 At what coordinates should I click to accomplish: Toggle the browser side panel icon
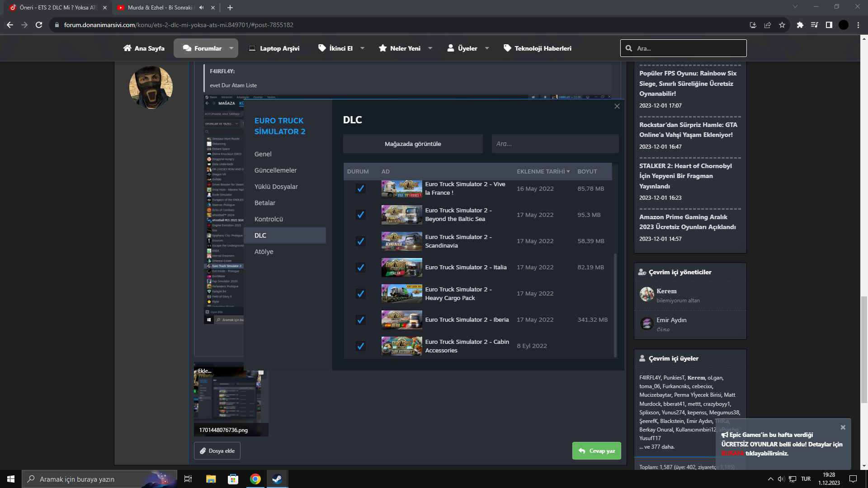829,25
